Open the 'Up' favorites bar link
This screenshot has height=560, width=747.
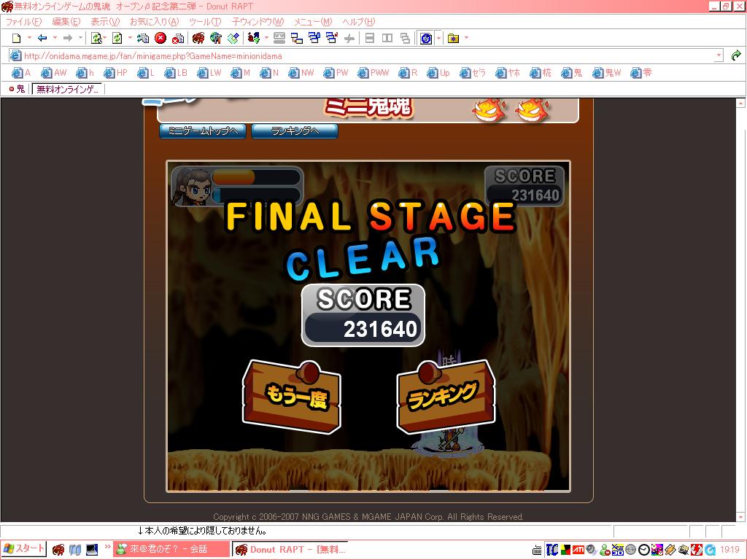pyautogui.click(x=438, y=73)
